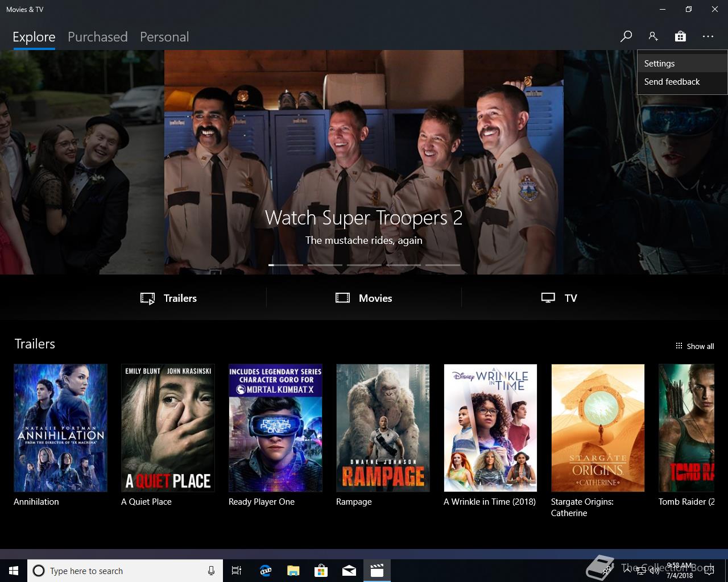
Task: Open File Explorer from the taskbar
Action: pyautogui.click(x=293, y=571)
